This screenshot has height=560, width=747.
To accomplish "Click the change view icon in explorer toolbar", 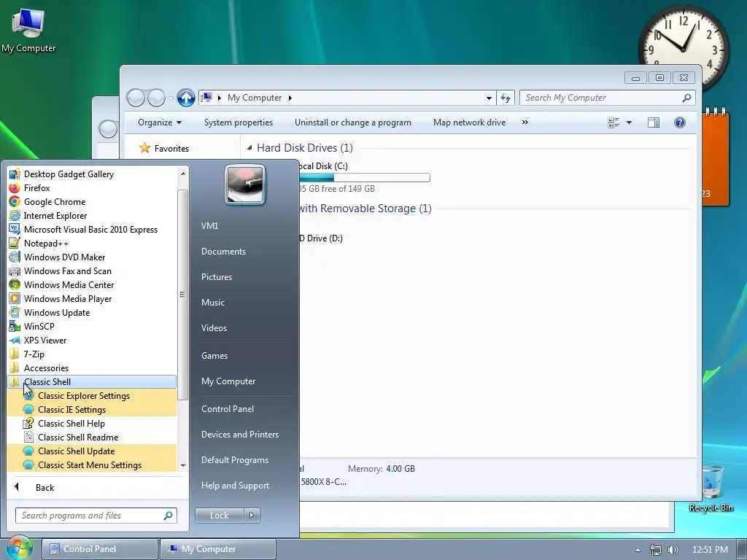I will point(614,122).
